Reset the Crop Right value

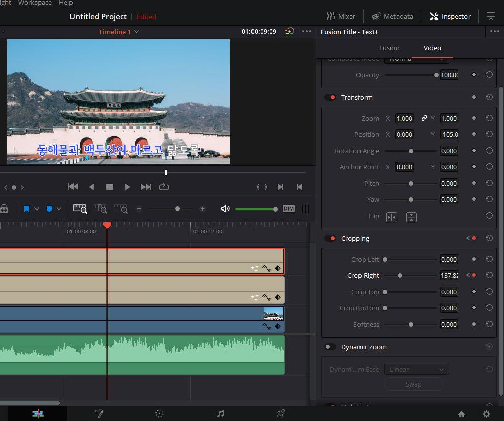(x=489, y=275)
